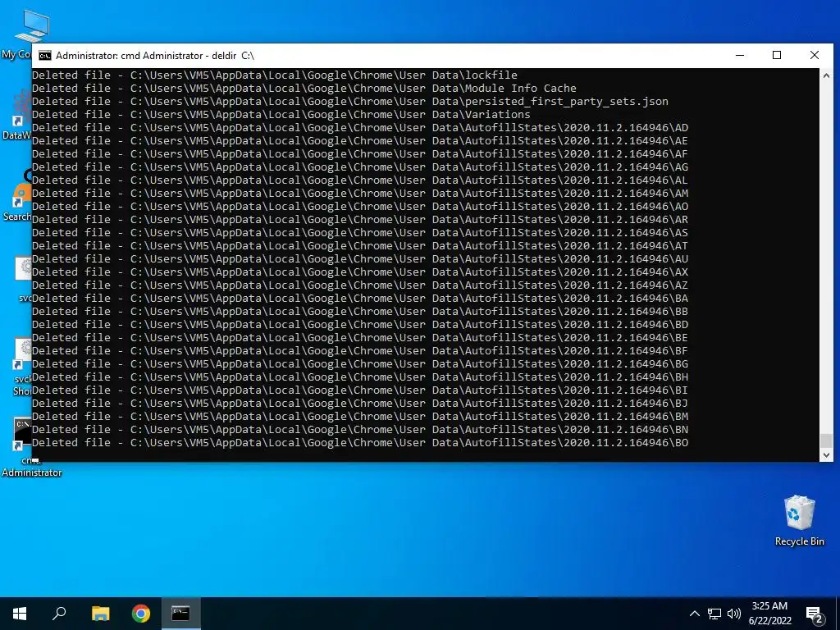Viewport: 840px width, 630px height.
Task: Click the deleted file line ending in \AZ
Action: tap(360, 285)
